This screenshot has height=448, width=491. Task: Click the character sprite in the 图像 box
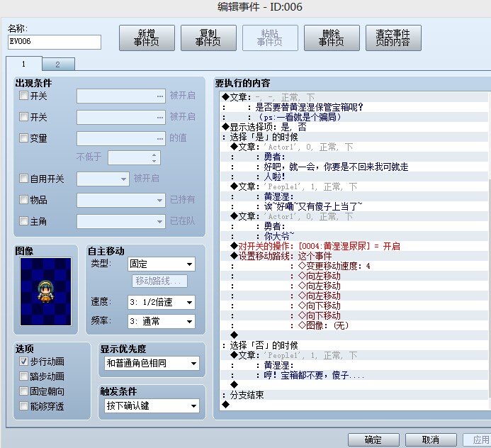(45, 291)
